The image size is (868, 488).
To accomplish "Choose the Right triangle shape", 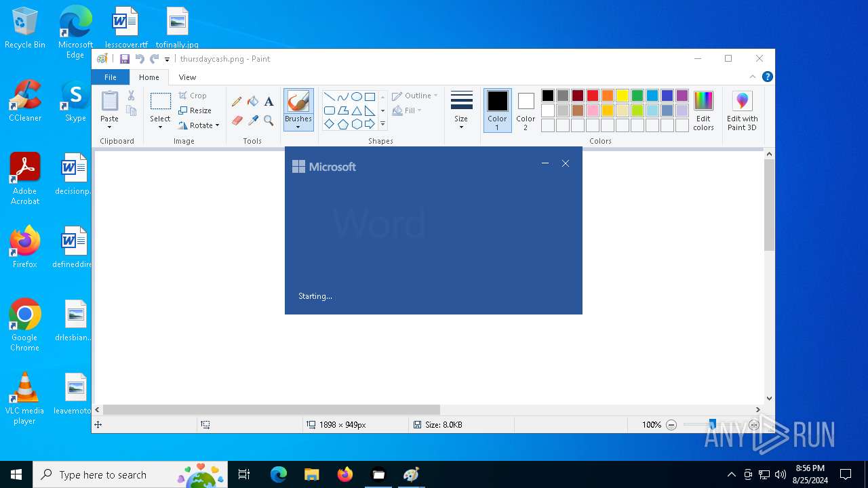I will [370, 110].
